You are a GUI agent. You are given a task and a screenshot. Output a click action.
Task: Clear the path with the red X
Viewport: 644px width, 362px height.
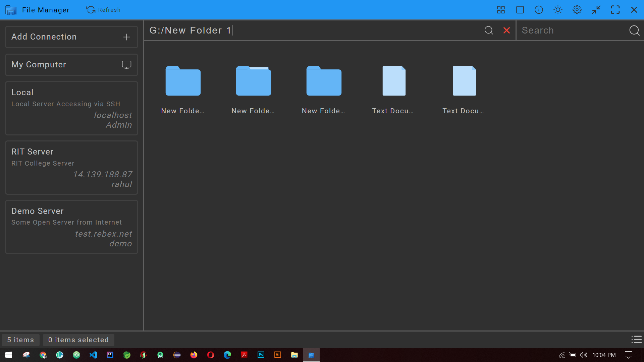tap(506, 30)
